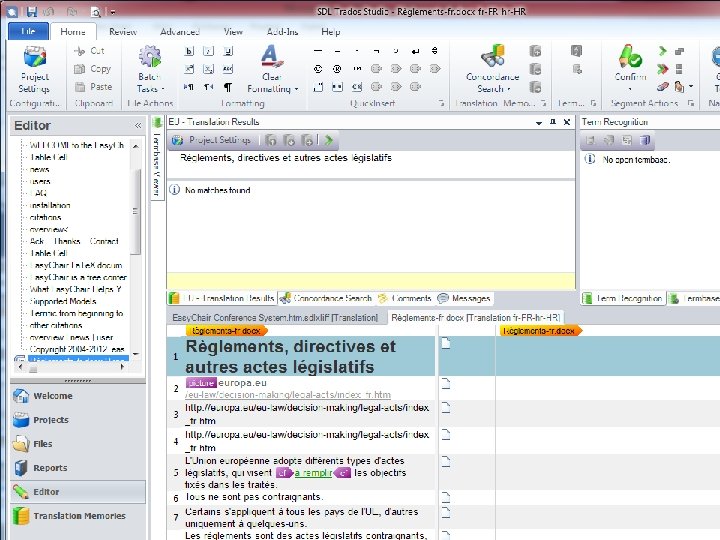Viewport: 720px width, 540px height.
Task: Insert copyright symbol from QuickInsert
Action: pos(318,69)
